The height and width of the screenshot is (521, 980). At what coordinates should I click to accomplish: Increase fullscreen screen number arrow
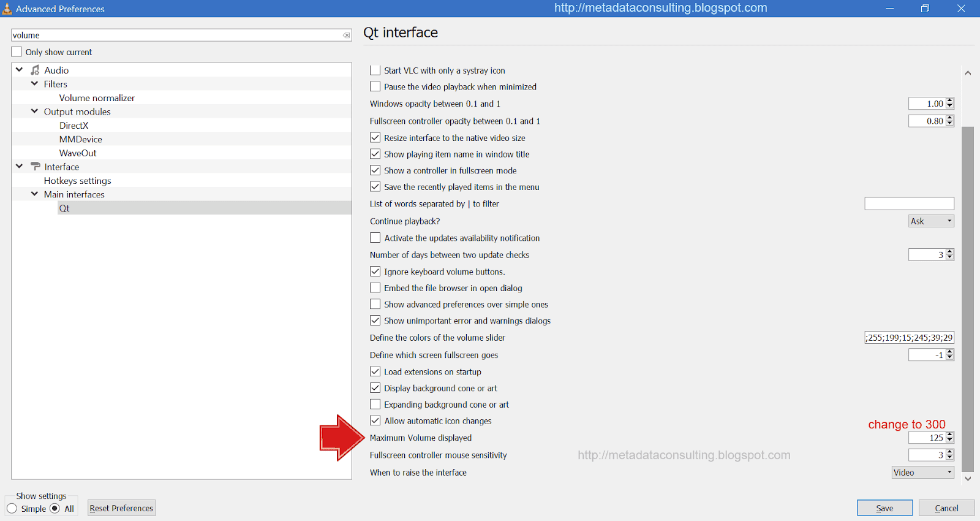(950, 352)
